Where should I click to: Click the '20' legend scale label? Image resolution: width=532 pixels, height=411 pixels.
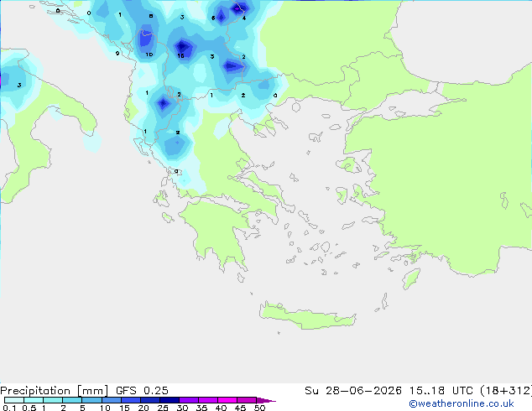(143, 408)
